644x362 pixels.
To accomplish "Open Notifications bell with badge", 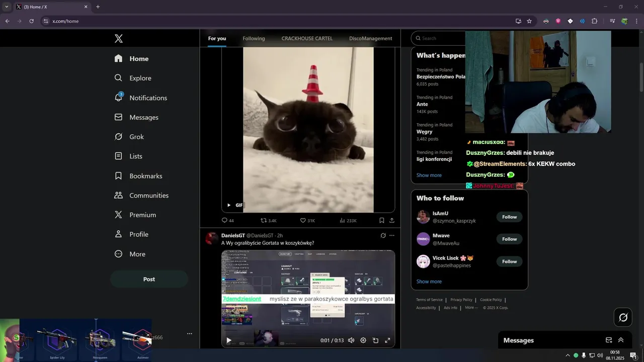I will pyautogui.click(x=119, y=97).
